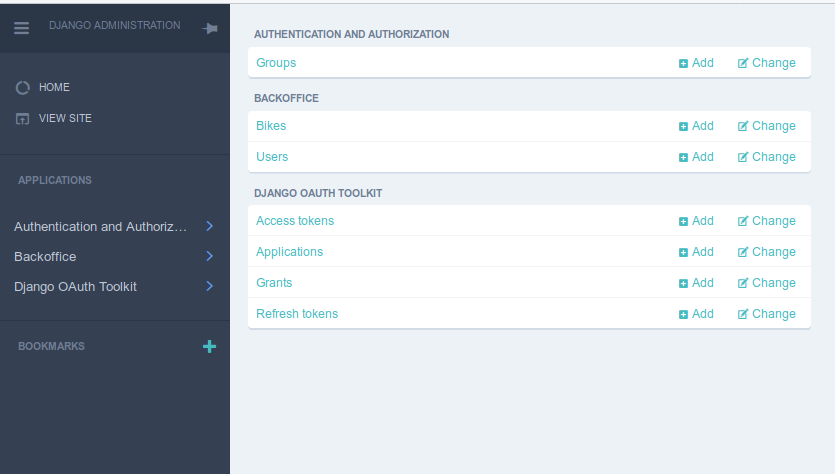Click the DJANGO OAUTH TOOLKIT section heading
The height and width of the screenshot is (474, 835).
(x=318, y=193)
